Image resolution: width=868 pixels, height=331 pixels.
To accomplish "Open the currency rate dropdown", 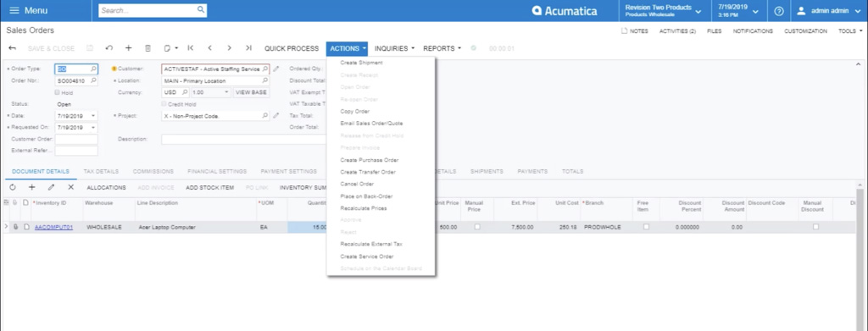I will click(x=225, y=92).
